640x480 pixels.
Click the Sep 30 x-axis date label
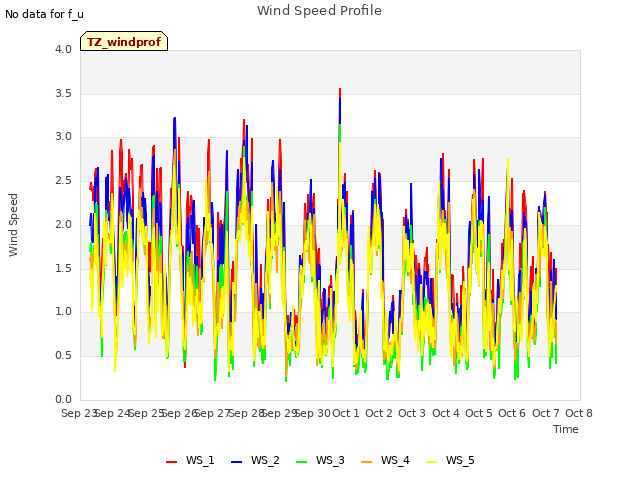point(313,413)
